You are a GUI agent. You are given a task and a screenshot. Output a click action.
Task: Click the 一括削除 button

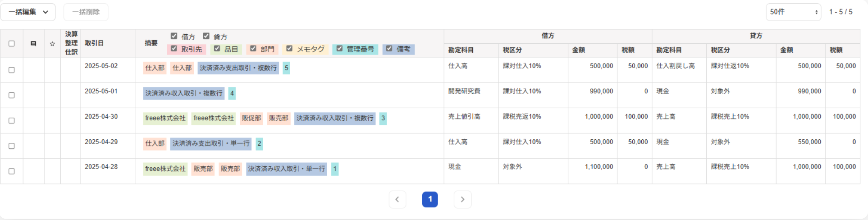click(86, 12)
